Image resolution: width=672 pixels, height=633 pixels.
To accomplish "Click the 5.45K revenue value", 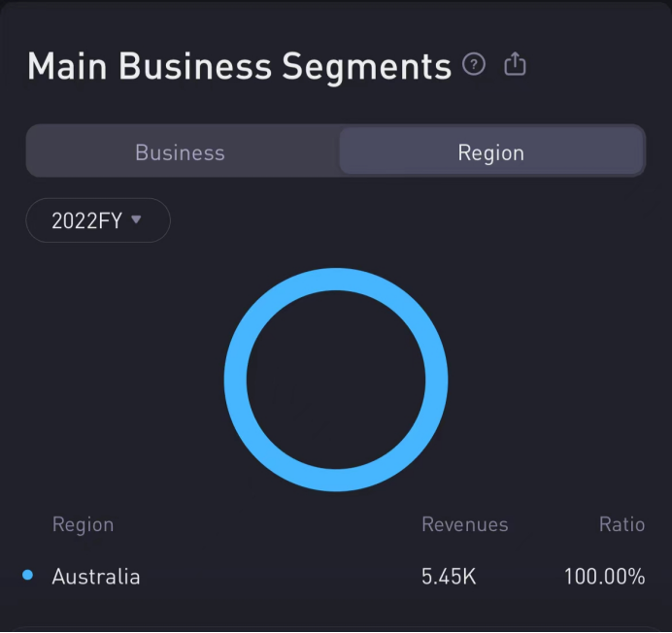I will coord(449,577).
